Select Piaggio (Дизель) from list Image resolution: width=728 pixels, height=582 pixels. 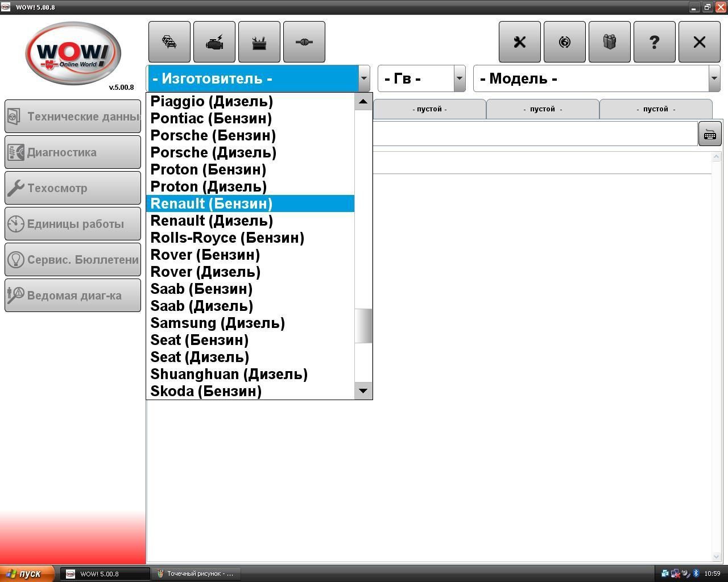click(x=250, y=101)
